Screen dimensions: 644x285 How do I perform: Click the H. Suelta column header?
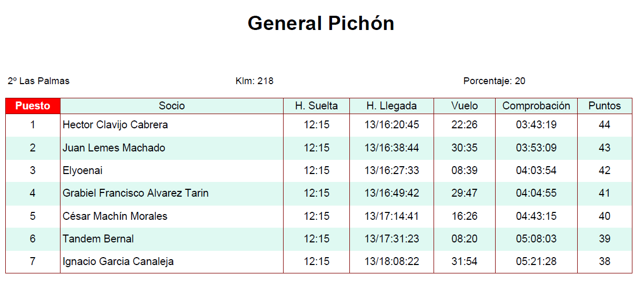pos(316,106)
